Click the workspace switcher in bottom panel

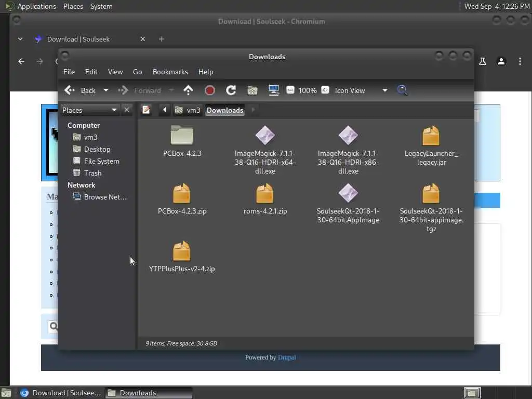coord(472,393)
